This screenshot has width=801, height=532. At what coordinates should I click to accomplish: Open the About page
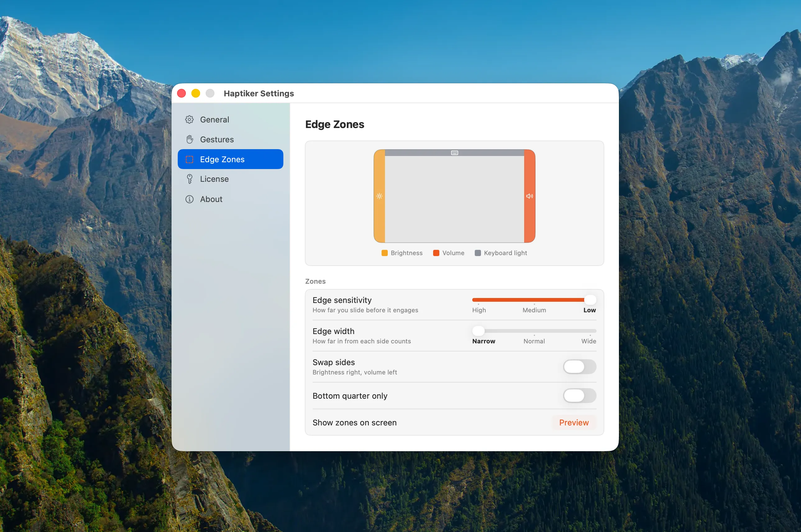click(230, 199)
